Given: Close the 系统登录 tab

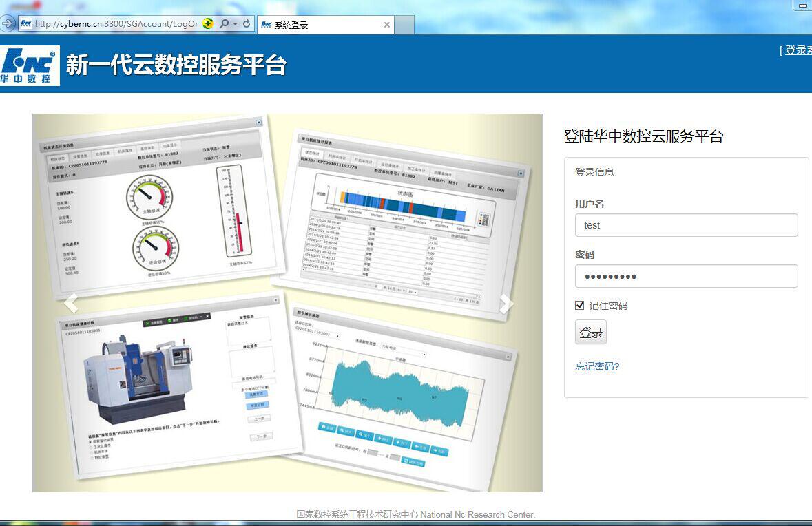Looking at the screenshot, I should [x=387, y=25].
